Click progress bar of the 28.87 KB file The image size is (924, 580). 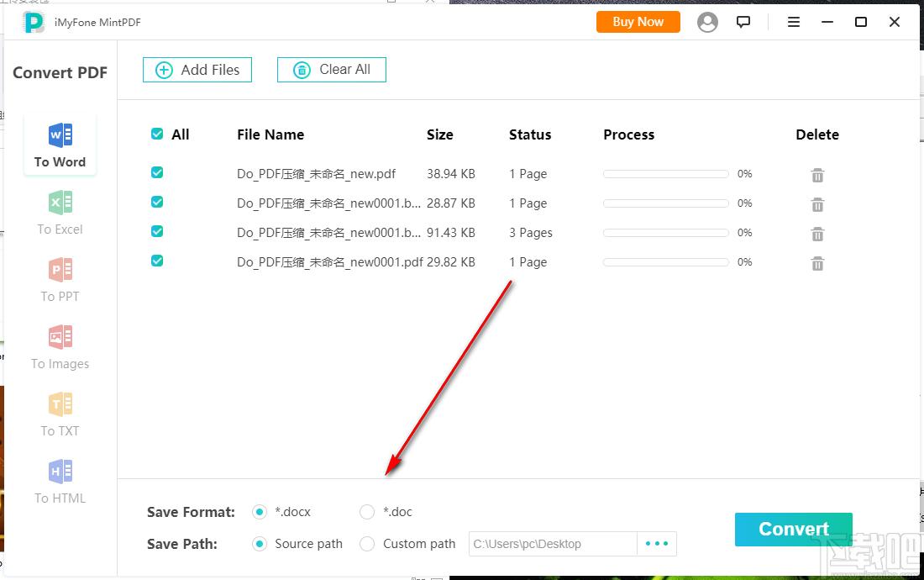666,203
